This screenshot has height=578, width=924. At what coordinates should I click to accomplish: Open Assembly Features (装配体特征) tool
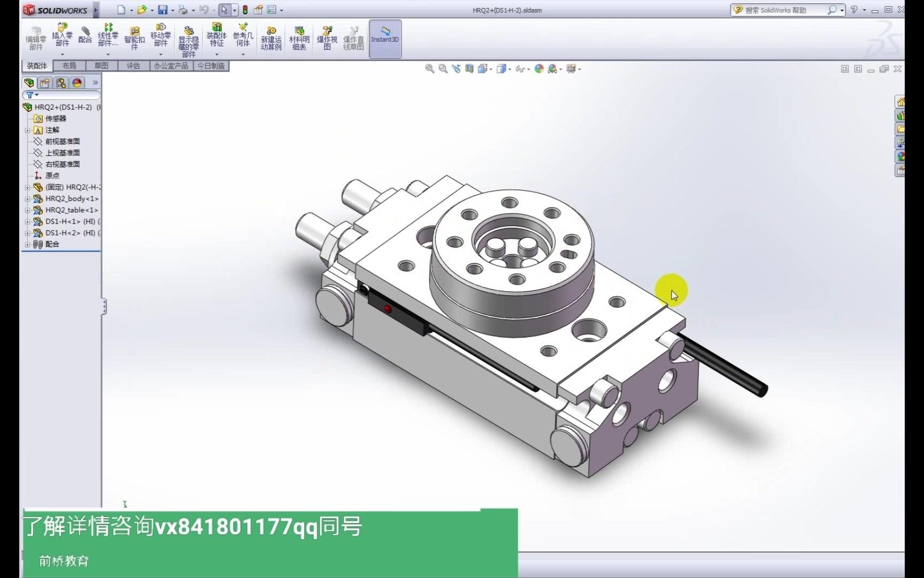(x=217, y=35)
